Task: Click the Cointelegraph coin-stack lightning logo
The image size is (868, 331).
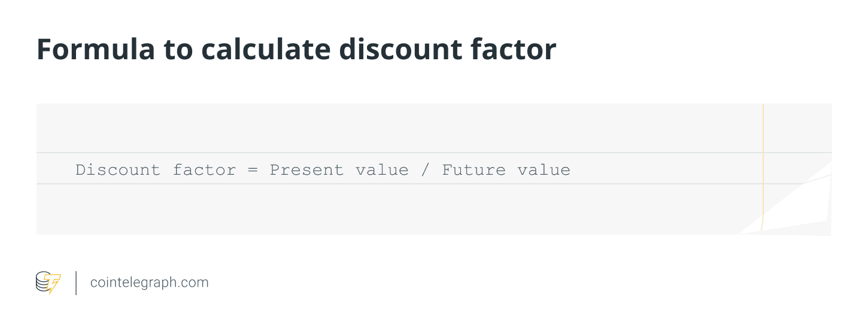Action: click(x=48, y=283)
